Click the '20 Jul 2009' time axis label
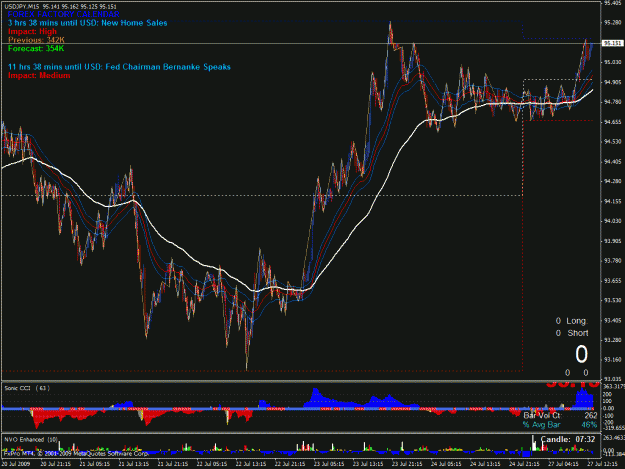Image resolution: width=625 pixels, height=469 pixels. pyautogui.click(x=16, y=464)
